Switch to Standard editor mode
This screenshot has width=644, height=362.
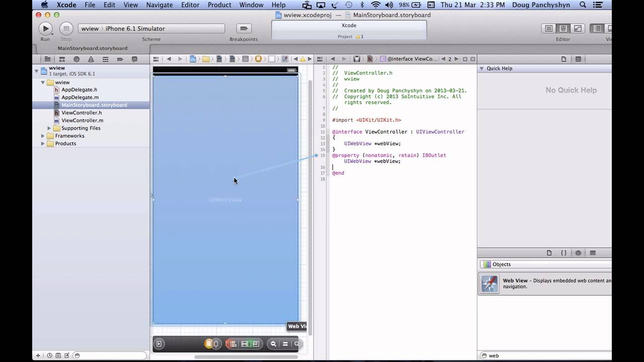click(x=549, y=29)
